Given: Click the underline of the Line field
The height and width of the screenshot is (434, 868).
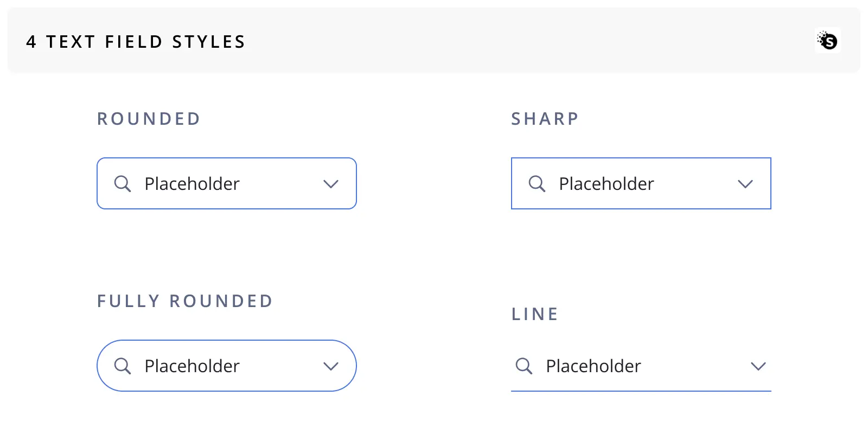Looking at the screenshot, I should (x=641, y=391).
